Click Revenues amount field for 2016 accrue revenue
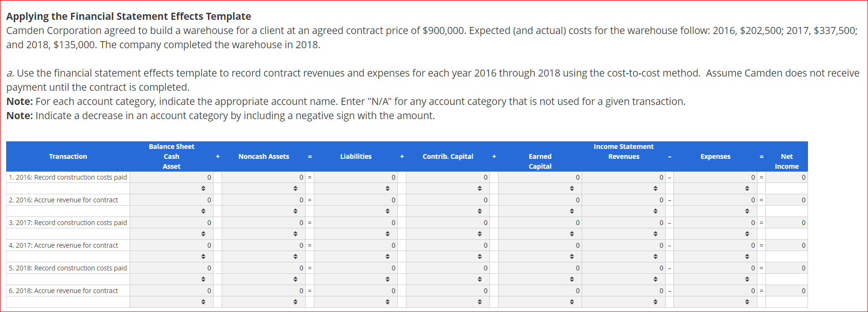Viewport: 868px width, 312px height. [x=624, y=200]
